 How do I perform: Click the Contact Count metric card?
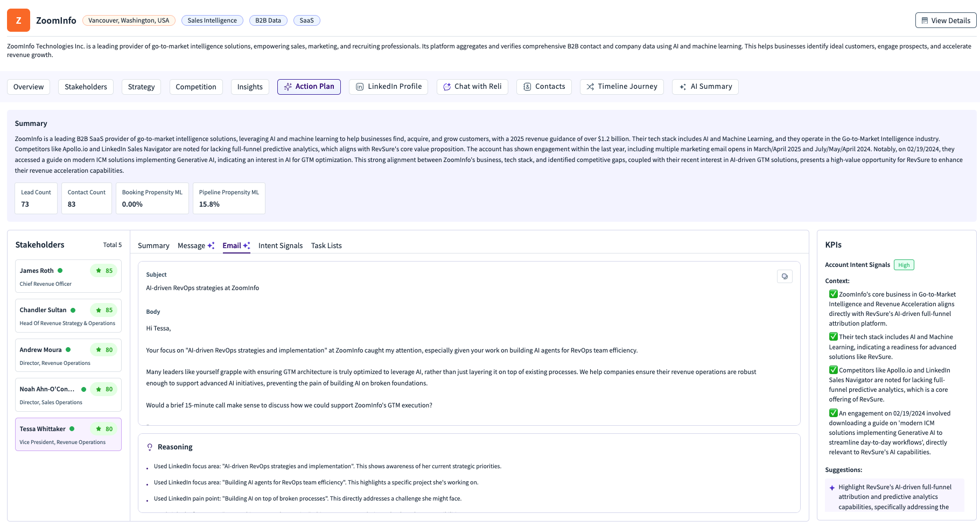[87, 198]
